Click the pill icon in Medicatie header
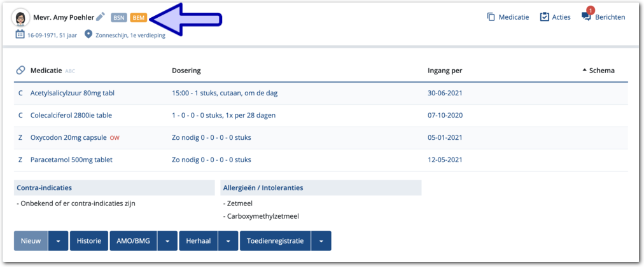 click(x=20, y=70)
